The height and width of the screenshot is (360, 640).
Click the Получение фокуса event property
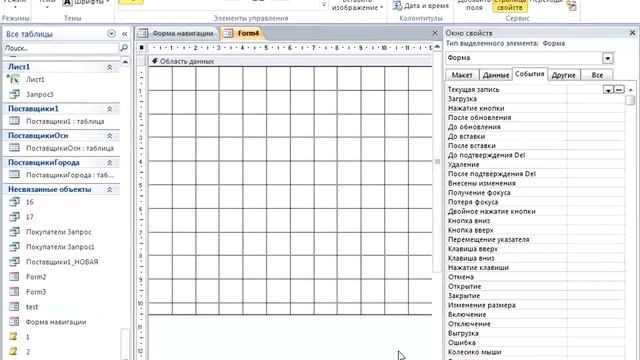[x=536, y=193]
